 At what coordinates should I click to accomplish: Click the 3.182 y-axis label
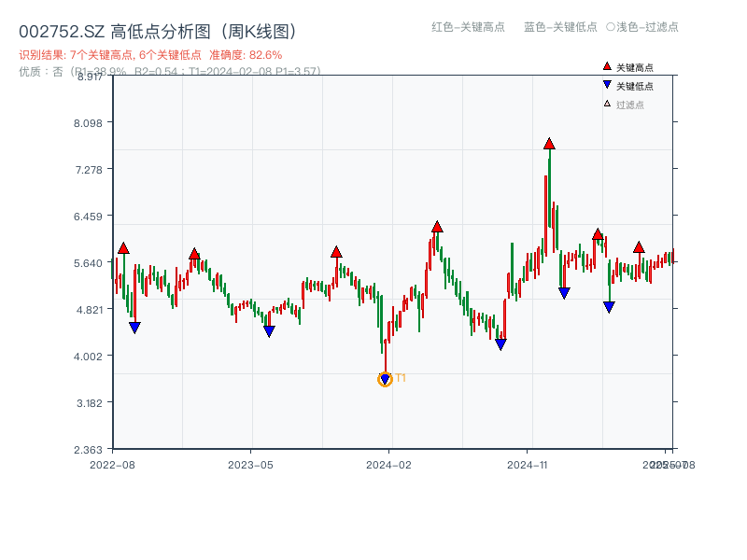89,403
